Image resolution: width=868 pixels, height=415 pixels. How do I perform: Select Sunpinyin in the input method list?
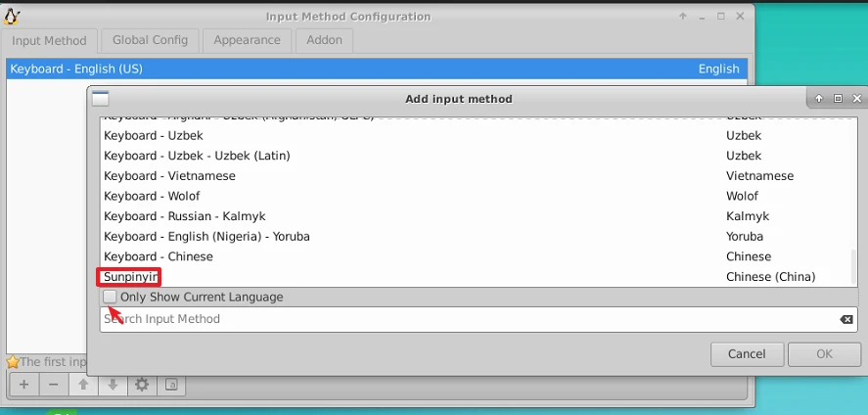pos(131,277)
